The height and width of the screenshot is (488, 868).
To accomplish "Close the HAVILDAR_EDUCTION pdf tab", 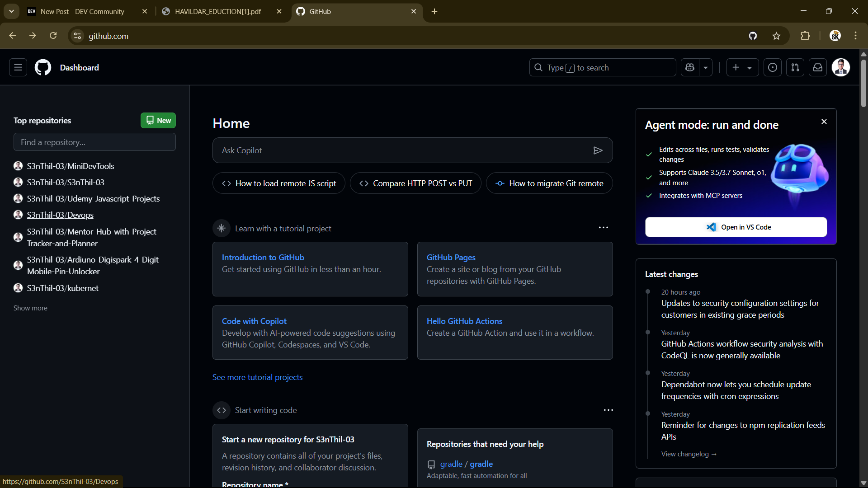I will pyautogui.click(x=279, y=11).
